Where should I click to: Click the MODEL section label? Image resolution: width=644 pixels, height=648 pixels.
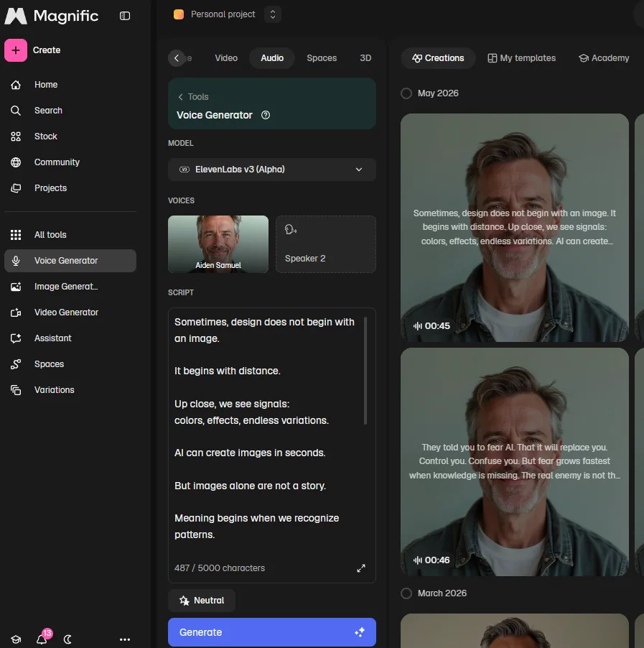pos(180,143)
